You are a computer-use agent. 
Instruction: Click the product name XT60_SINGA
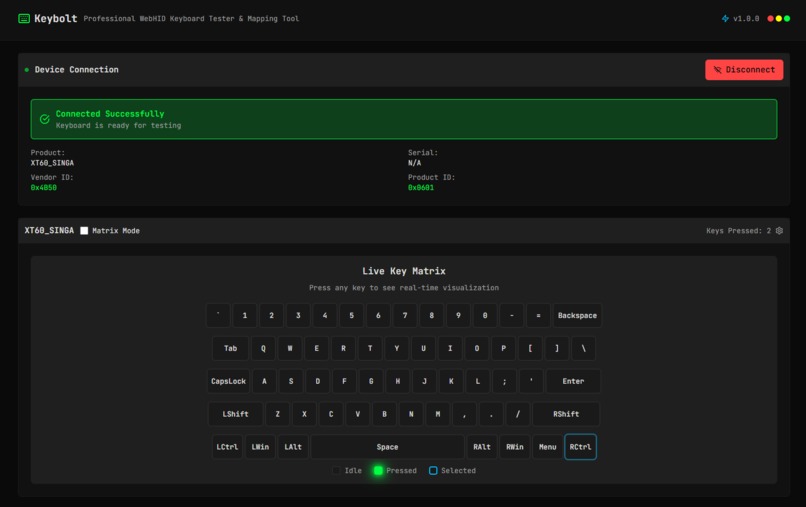point(52,163)
